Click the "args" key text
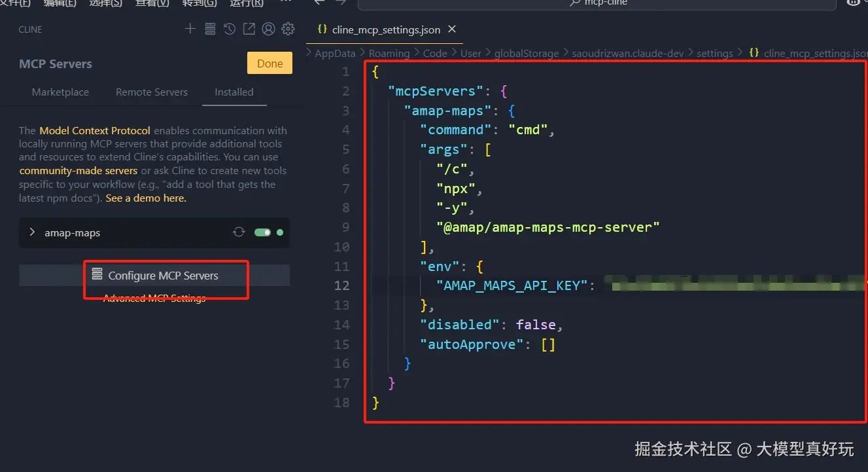The image size is (868, 472). pyautogui.click(x=443, y=149)
